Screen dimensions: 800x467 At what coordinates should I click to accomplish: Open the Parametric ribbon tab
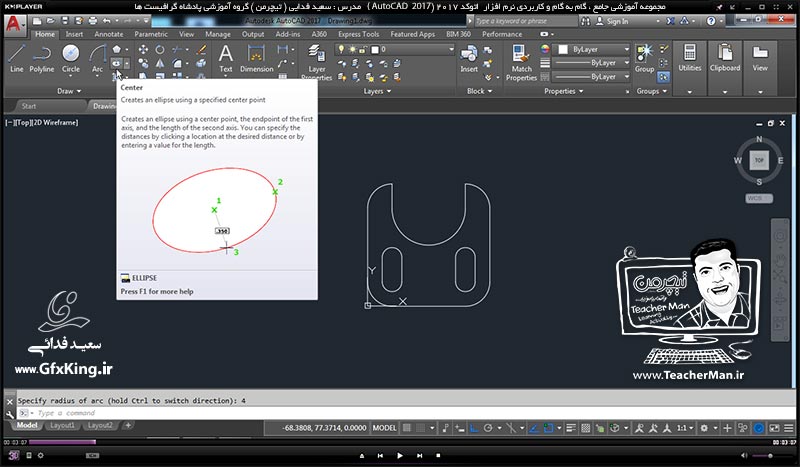pos(151,34)
